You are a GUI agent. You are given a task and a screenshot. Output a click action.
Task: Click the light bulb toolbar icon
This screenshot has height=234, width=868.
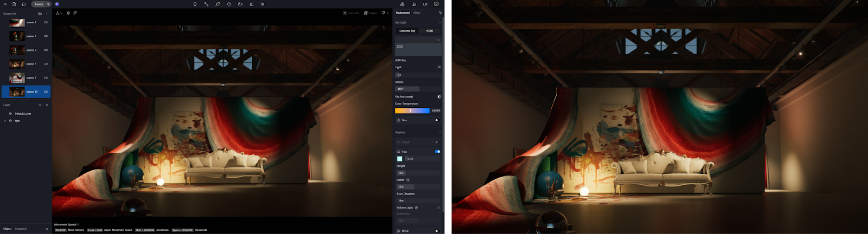click(x=195, y=4)
